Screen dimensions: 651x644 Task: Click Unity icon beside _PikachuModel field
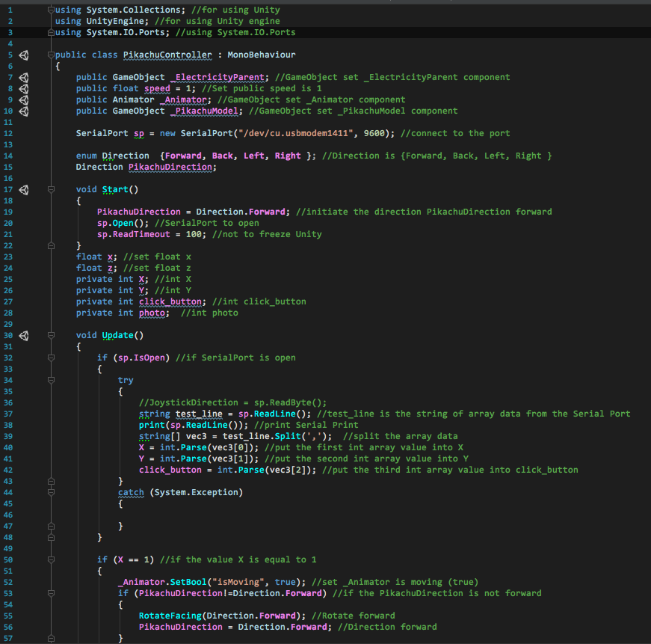coord(24,111)
